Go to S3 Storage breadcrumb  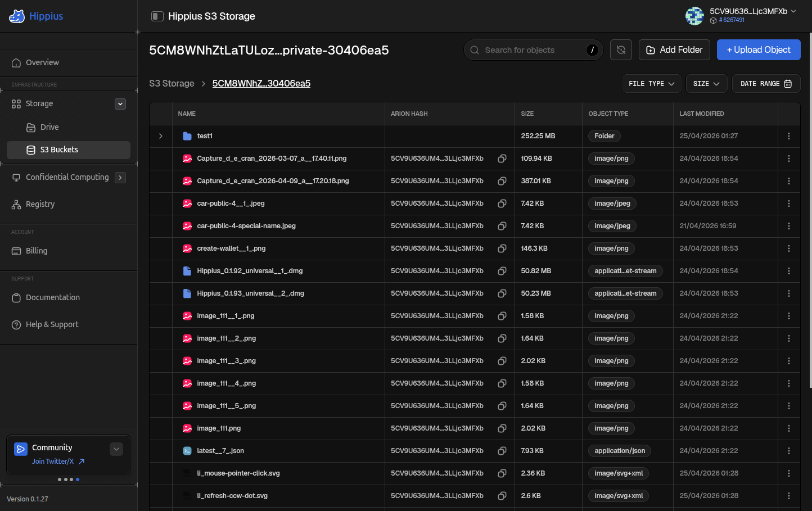(x=172, y=83)
